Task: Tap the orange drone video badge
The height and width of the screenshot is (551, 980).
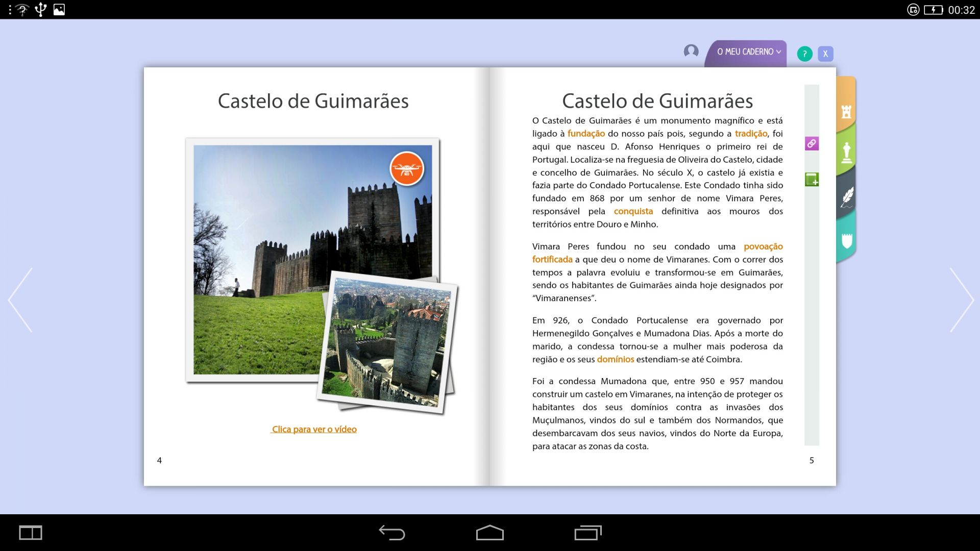Action: [407, 168]
